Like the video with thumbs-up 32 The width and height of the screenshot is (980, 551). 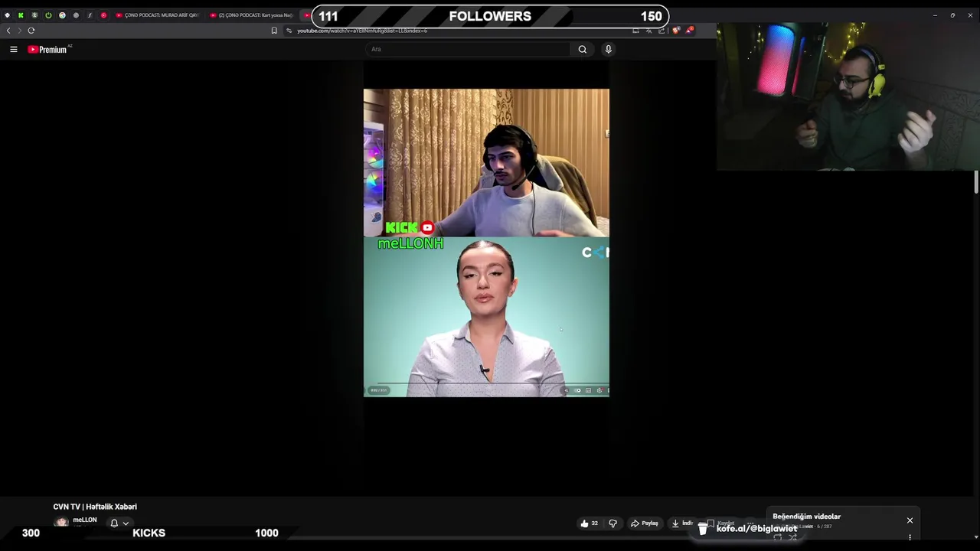589,523
